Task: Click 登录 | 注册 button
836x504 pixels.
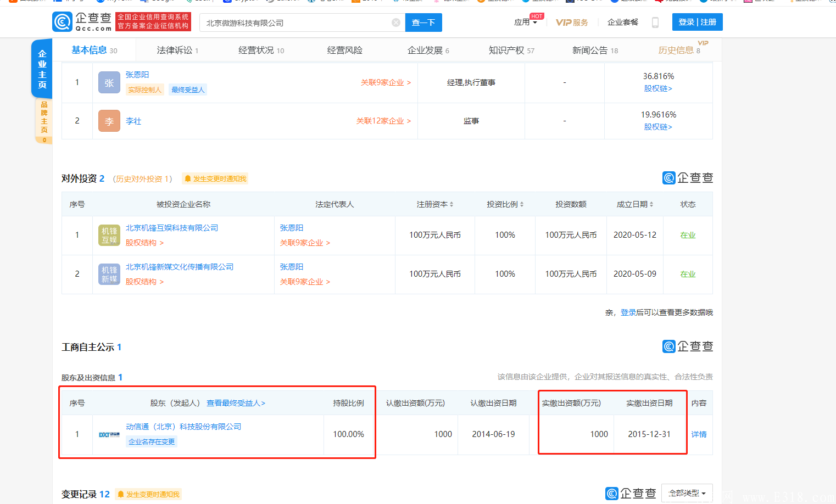Action: [698, 22]
